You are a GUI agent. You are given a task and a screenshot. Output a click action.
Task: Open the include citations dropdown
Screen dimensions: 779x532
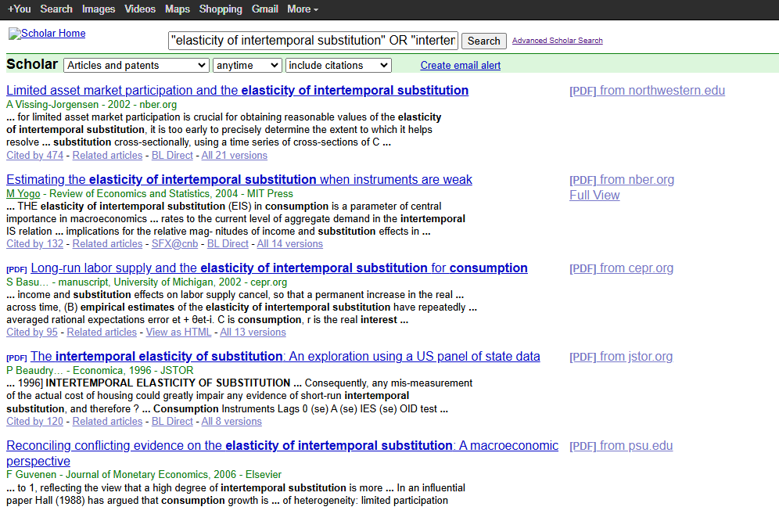[x=339, y=65]
